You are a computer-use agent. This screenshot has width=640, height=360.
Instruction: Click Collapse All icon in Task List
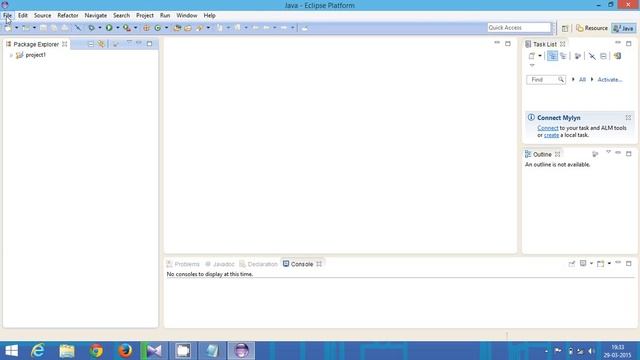click(603, 56)
